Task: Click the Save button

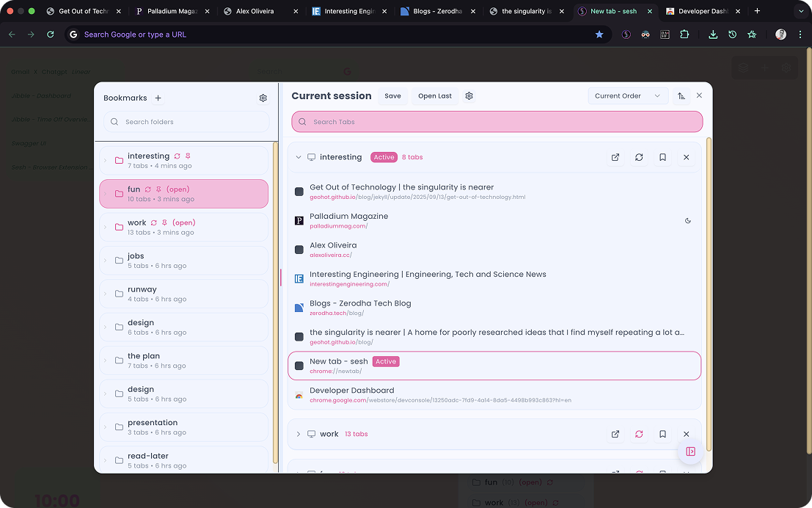Action: (x=392, y=96)
